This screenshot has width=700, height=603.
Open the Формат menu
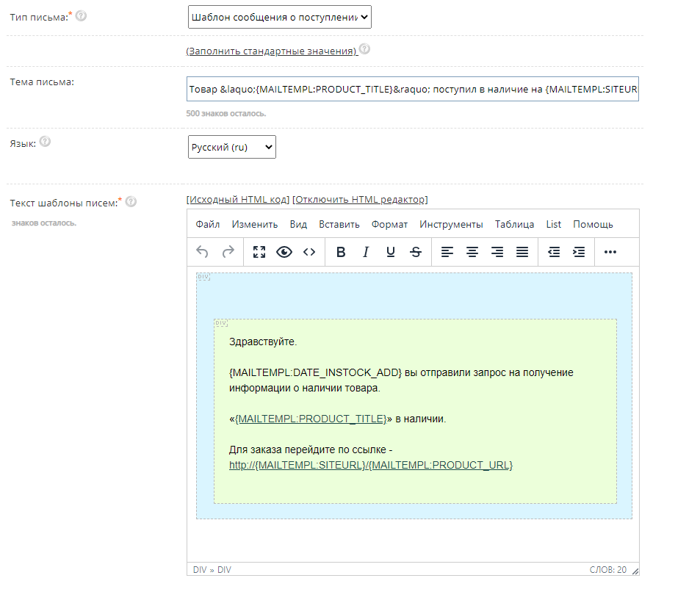[389, 224]
